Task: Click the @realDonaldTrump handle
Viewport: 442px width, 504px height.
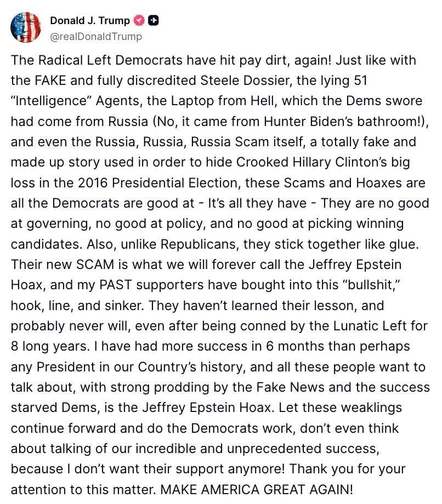Action: (96, 36)
